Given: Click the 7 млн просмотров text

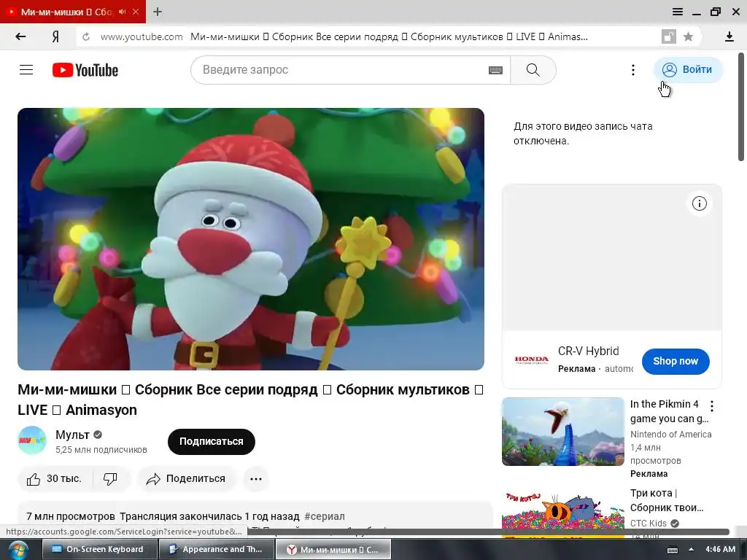Looking at the screenshot, I should click(71, 516).
